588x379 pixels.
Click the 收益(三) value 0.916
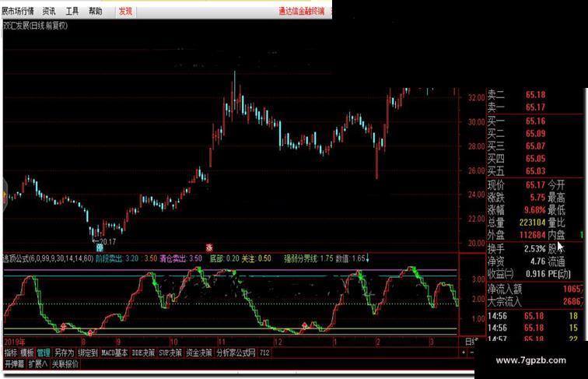(535, 274)
